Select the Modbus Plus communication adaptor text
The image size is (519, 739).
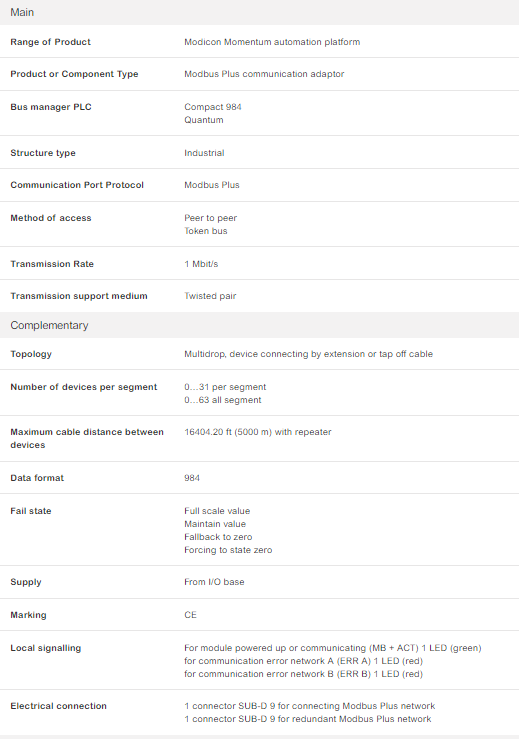tap(264, 74)
